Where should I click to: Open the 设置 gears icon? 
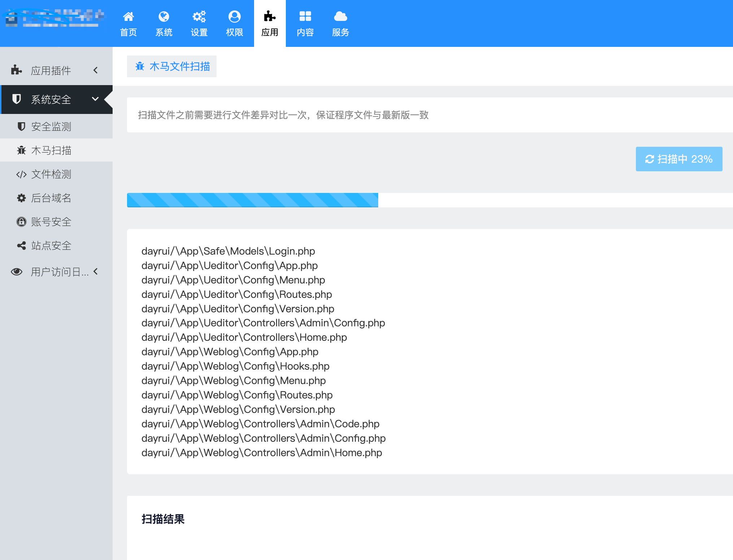pos(199,17)
